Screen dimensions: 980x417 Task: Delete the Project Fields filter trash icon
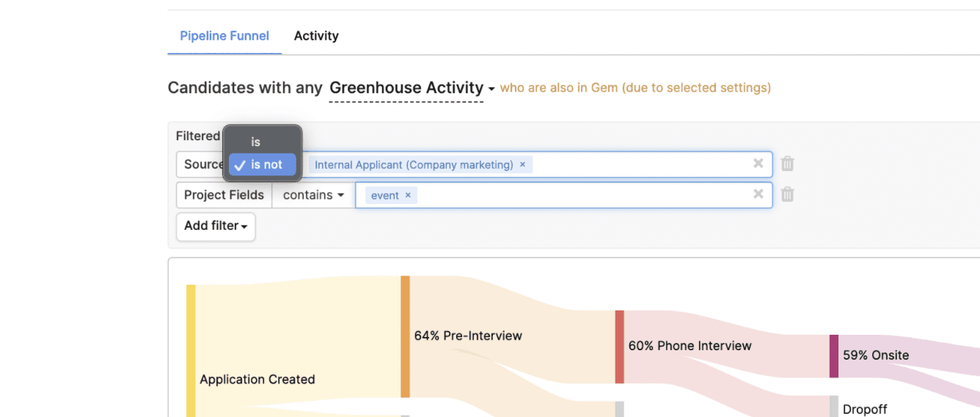point(787,195)
